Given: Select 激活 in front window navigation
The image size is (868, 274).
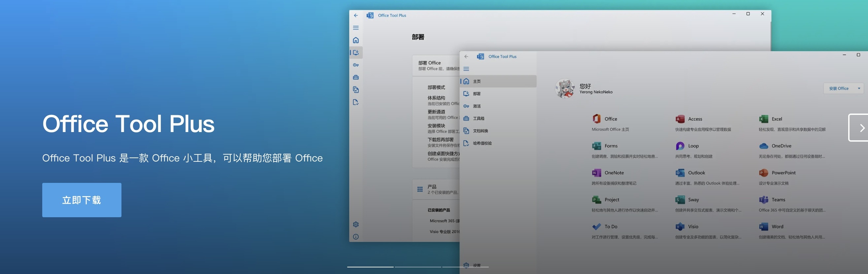Looking at the screenshot, I should tap(498, 106).
